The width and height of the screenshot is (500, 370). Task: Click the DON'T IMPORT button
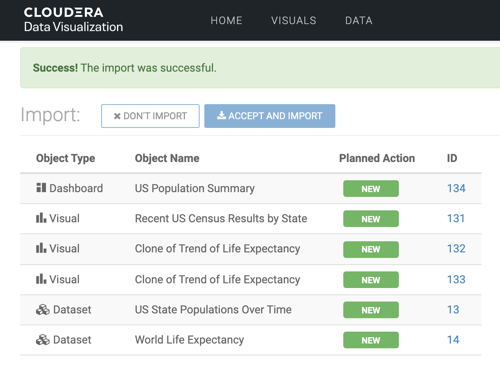(150, 116)
